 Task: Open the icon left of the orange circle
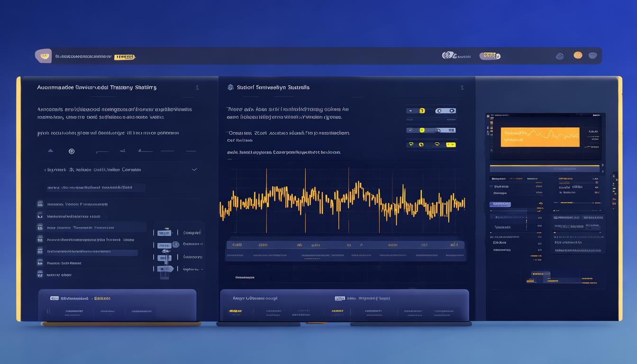(560, 56)
